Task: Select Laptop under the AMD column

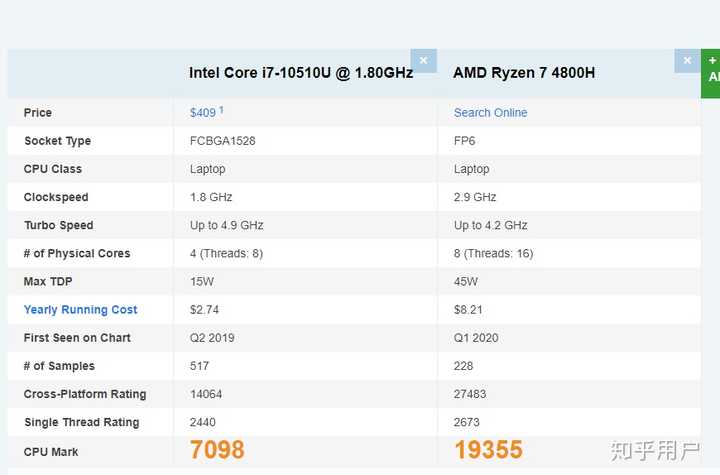Action: [472, 169]
